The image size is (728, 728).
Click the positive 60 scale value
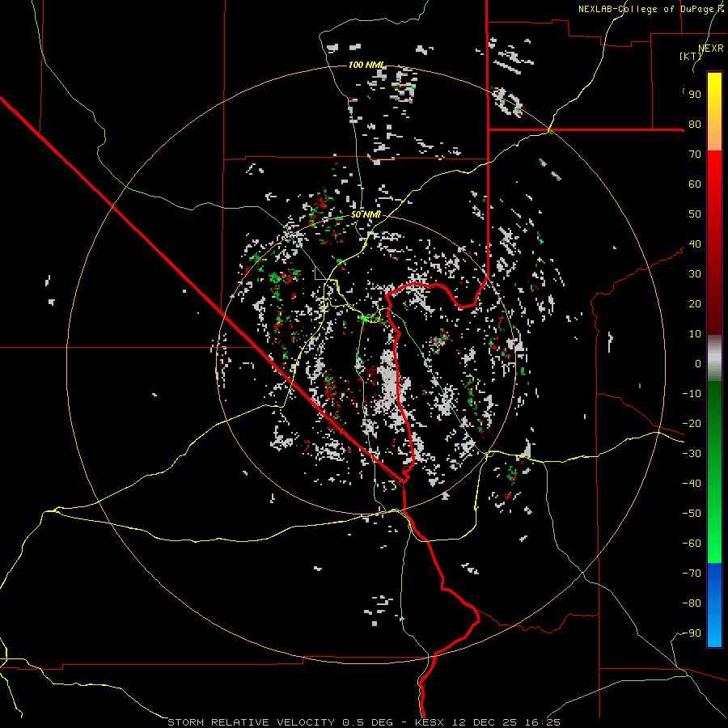695,184
